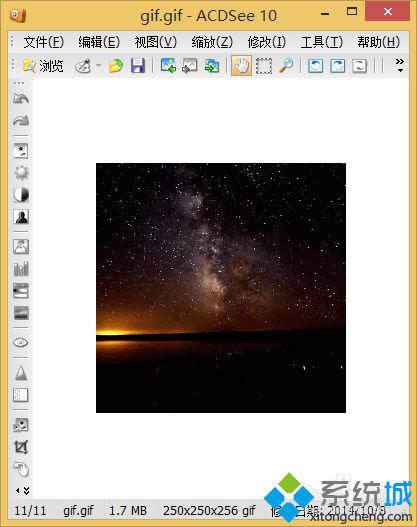The image size is (417, 527).
Task: Click the save floppy disk icon
Action: coord(138,66)
